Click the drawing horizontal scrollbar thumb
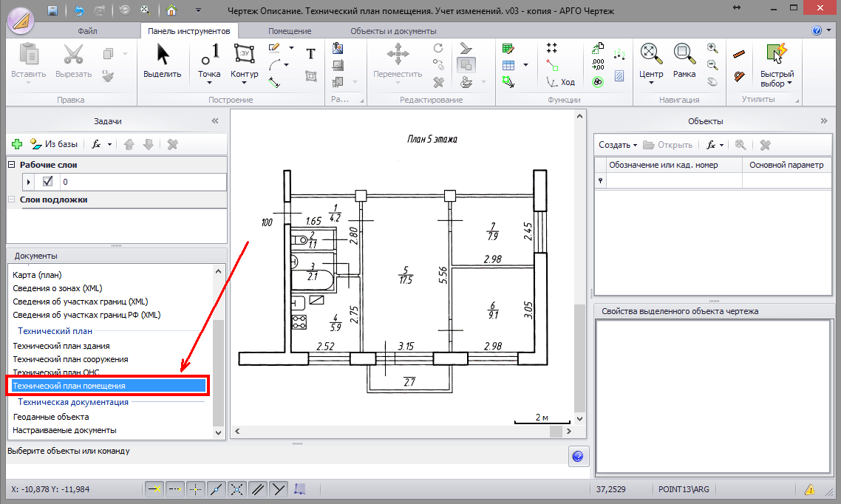The height and width of the screenshot is (504, 841). pyautogui.click(x=556, y=431)
